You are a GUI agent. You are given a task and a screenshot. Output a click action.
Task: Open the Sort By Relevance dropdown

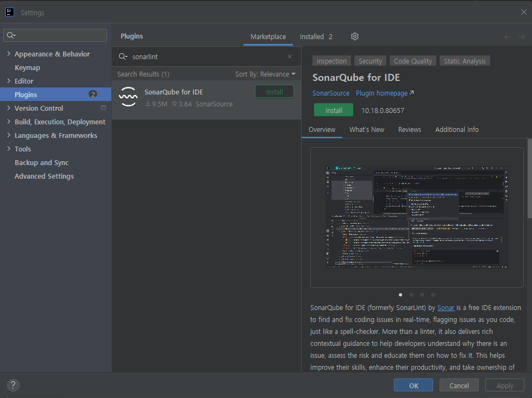click(265, 74)
